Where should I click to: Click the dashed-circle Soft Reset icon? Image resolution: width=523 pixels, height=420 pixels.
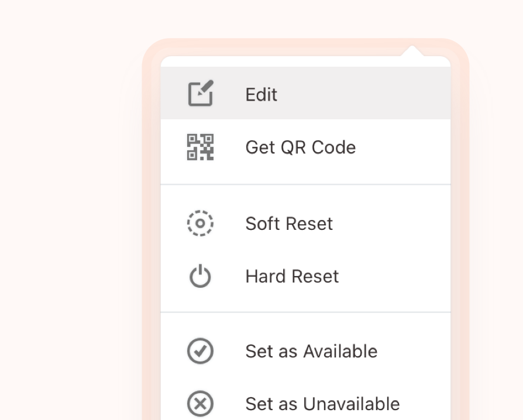pyautogui.click(x=200, y=223)
